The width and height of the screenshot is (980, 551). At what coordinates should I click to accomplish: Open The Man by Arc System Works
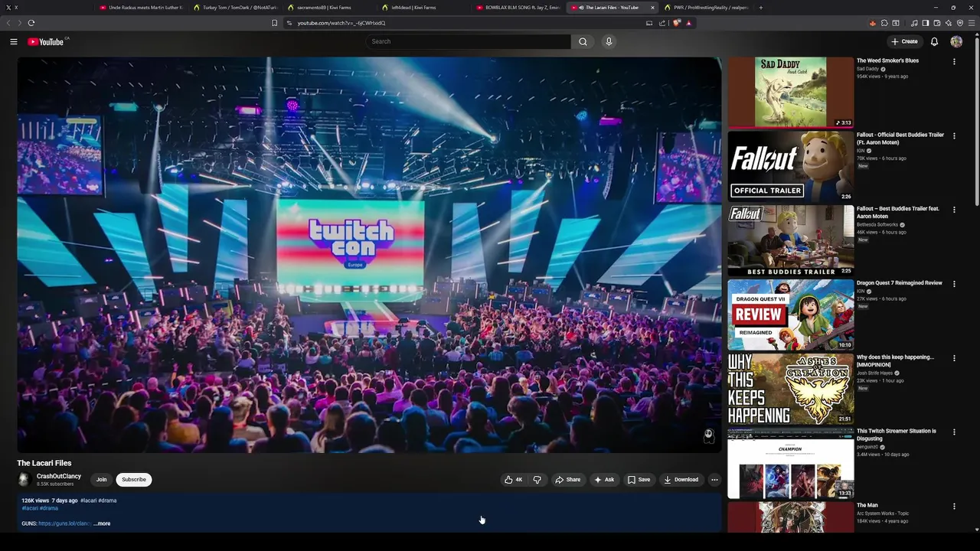click(x=790, y=517)
